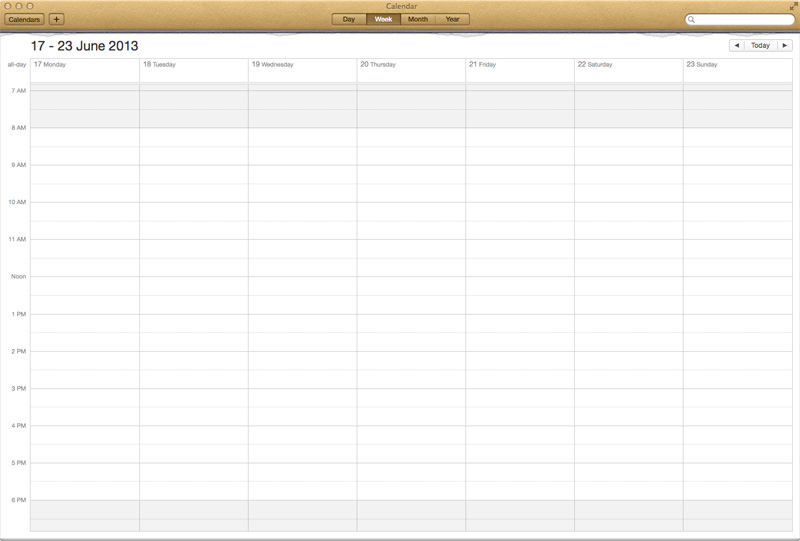Select the 20 Thursday column header

[411, 70]
